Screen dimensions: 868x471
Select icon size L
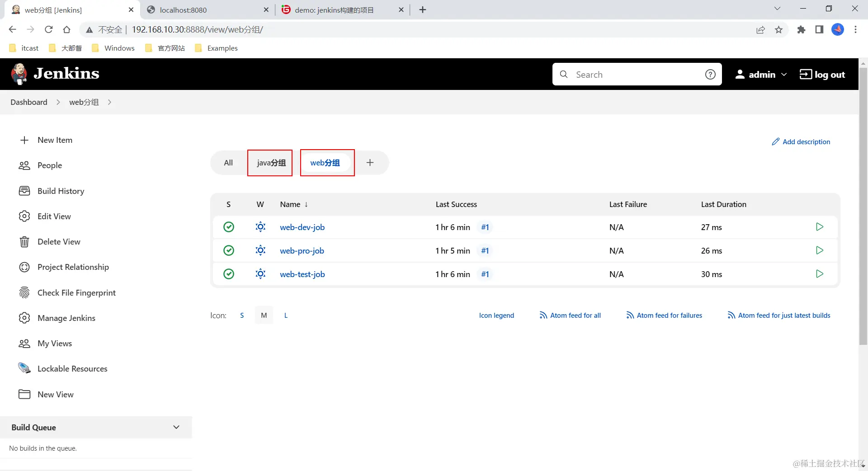286,316
